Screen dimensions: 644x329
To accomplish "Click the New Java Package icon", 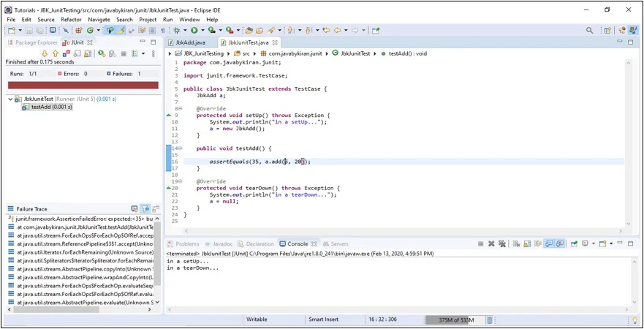I will (x=78, y=31).
